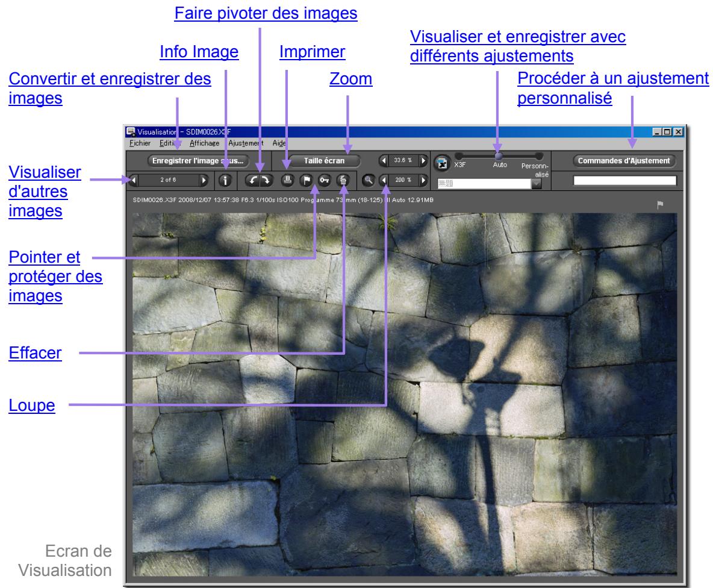This screenshot has height=588, width=713.
Task: Click the X3F save settings icon
Action: (442, 163)
